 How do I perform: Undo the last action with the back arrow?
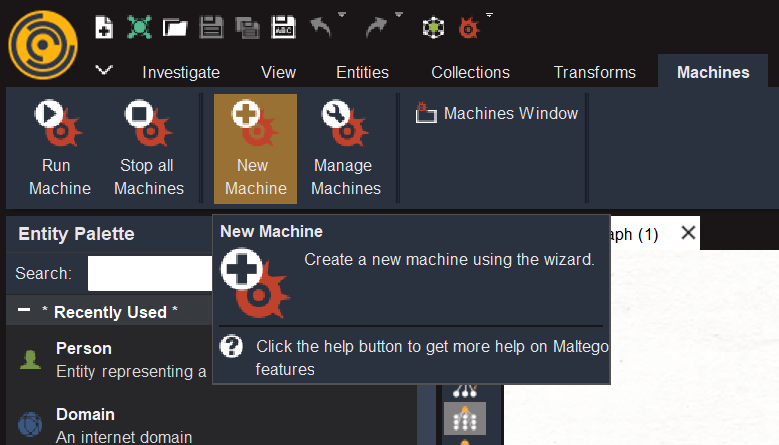[320, 27]
